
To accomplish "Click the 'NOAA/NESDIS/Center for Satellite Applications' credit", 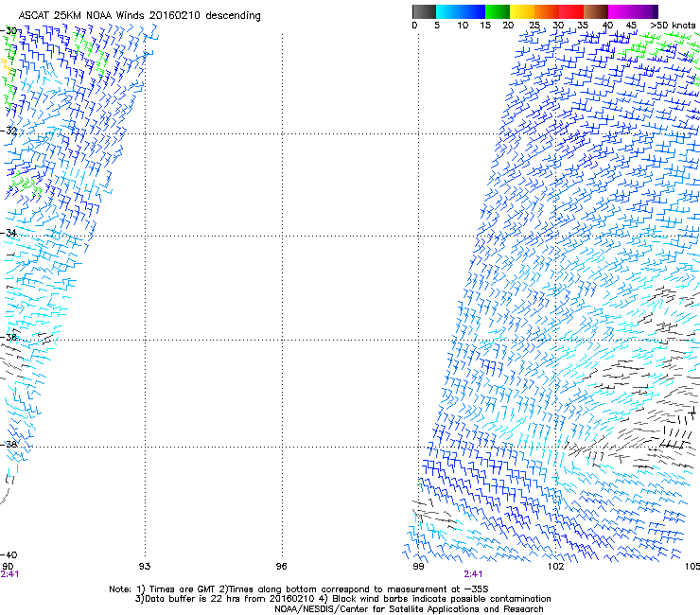I will tap(409, 609).
